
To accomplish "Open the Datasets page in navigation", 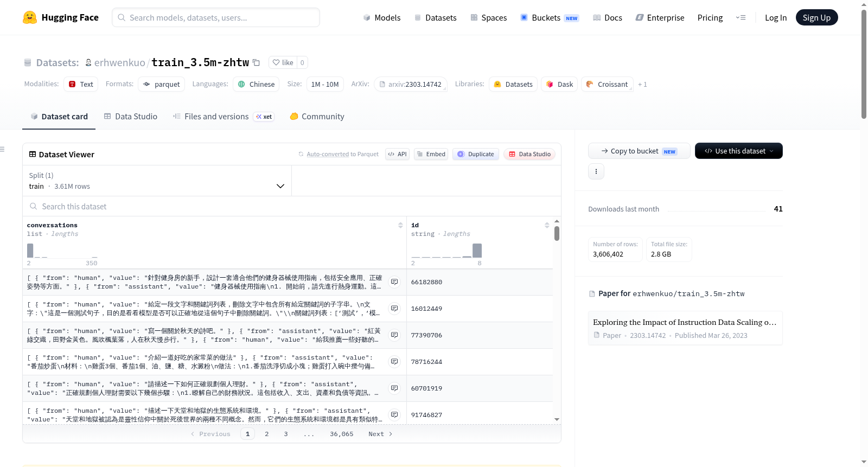I will [x=436, y=17].
